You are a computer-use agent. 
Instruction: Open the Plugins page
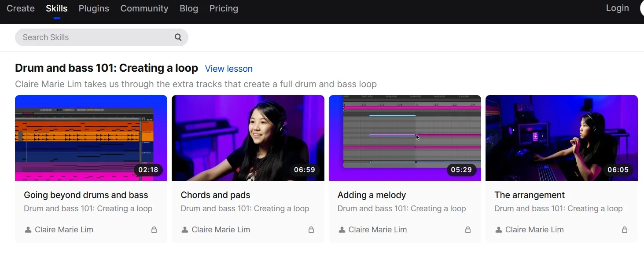tap(94, 8)
